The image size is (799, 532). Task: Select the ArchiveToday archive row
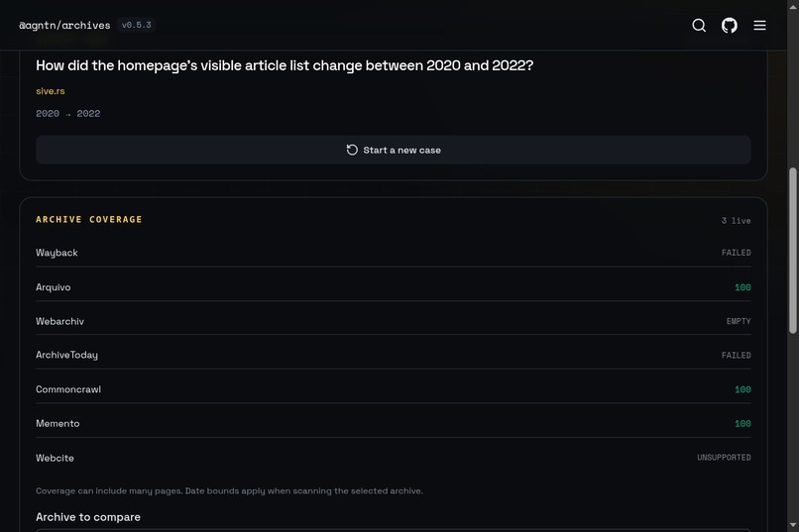coord(393,355)
